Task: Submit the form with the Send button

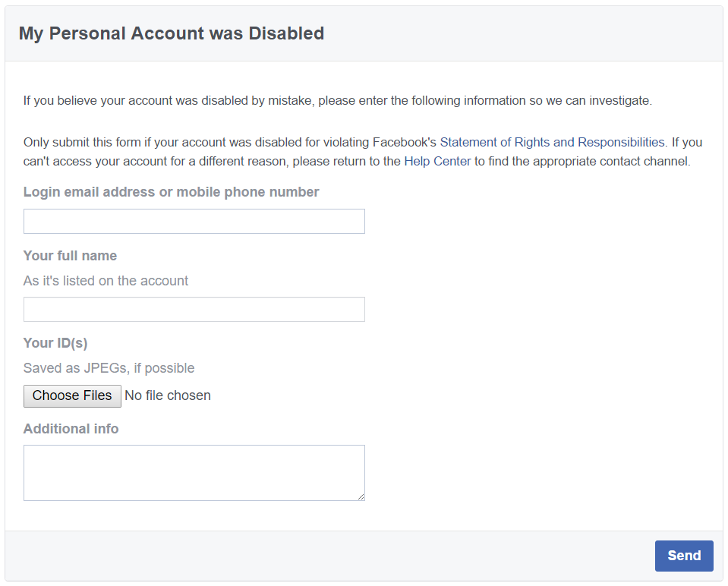Action: [684, 556]
